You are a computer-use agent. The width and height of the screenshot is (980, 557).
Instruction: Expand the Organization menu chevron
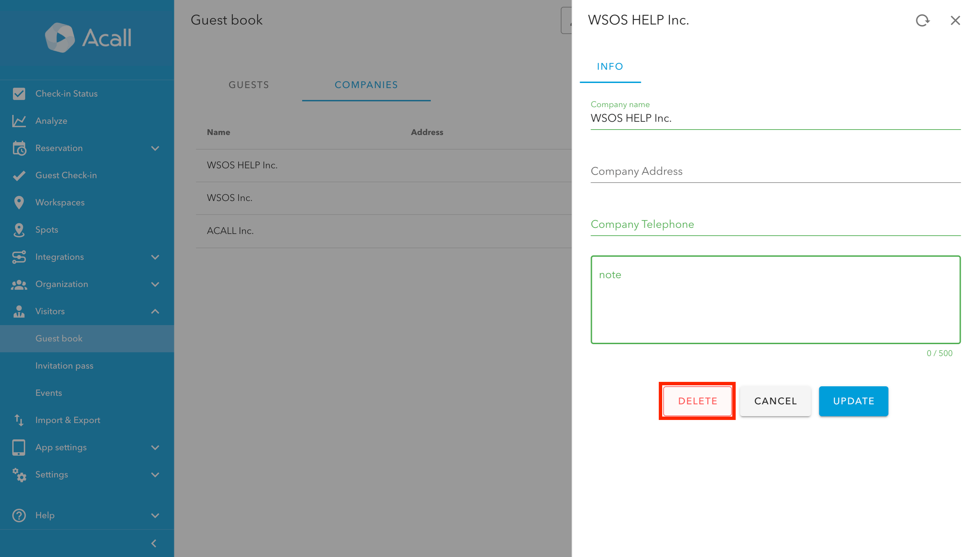(155, 284)
